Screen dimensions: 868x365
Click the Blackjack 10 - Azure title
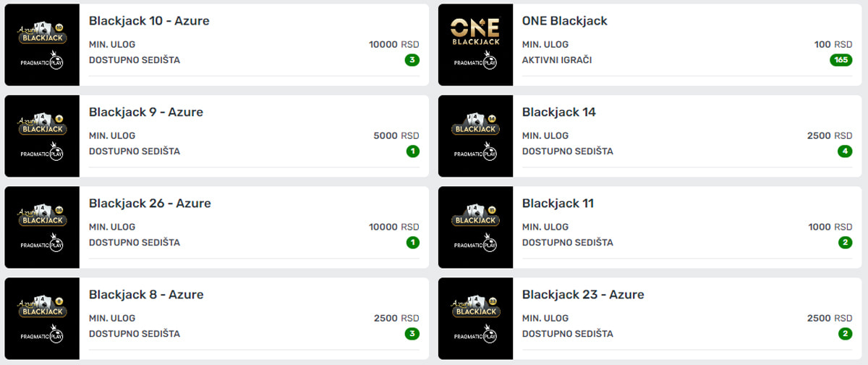(x=149, y=21)
